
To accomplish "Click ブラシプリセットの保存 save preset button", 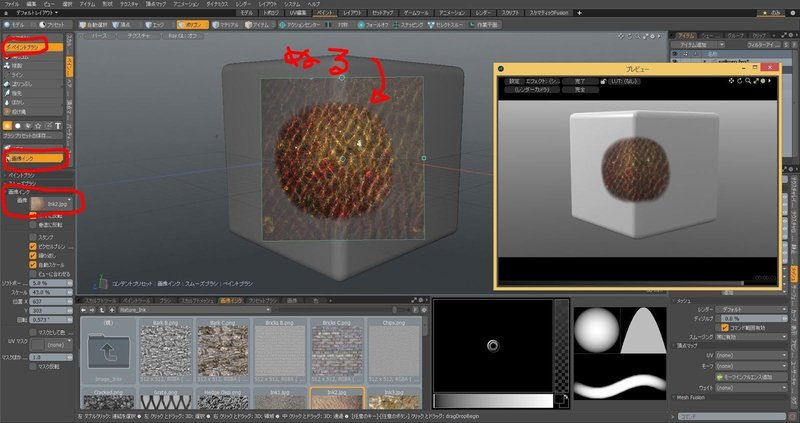I will click(33, 136).
